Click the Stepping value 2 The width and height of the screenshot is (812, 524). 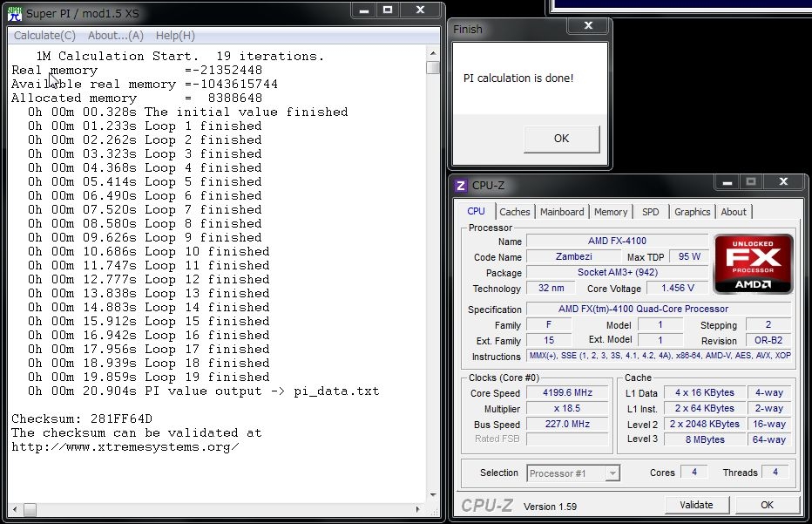pyautogui.click(x=768, y=325)
